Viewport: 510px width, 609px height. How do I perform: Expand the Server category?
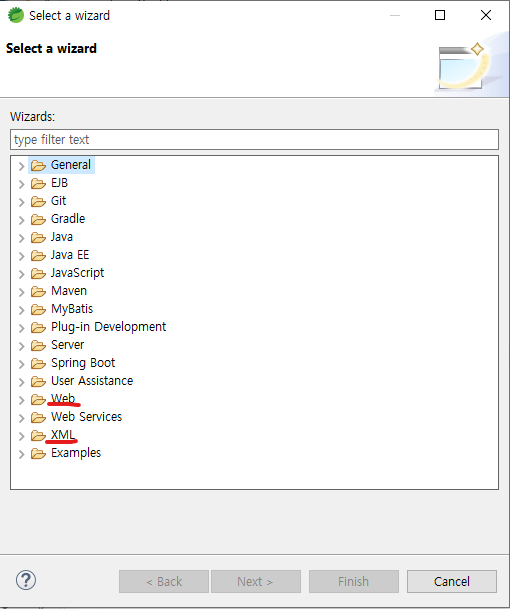click(x=21, y=346)
